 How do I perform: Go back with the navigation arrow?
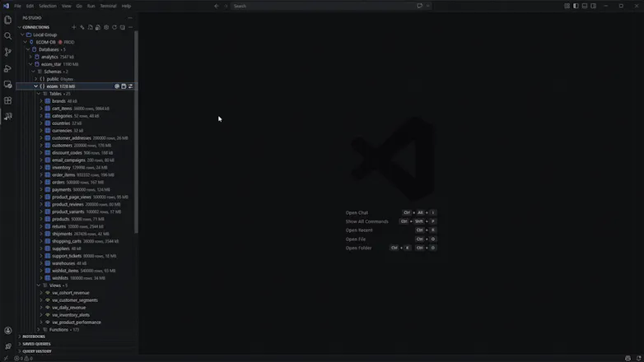coord(217,6)
